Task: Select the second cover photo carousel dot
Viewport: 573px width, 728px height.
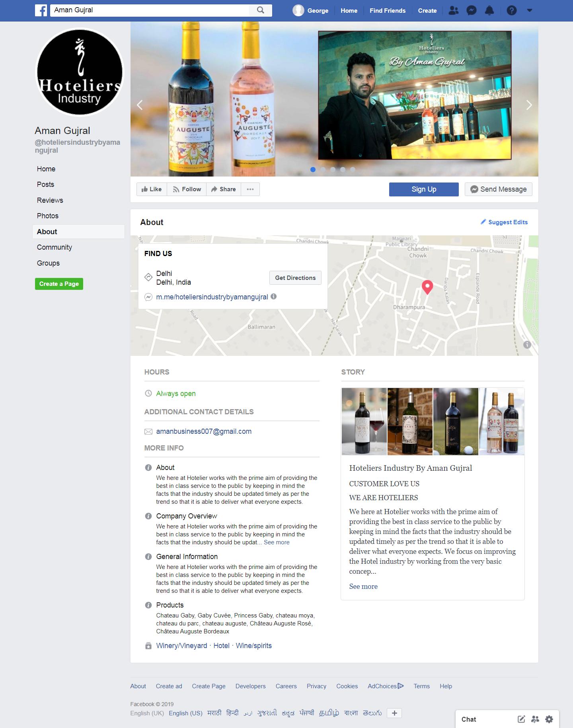Action: 323,169
